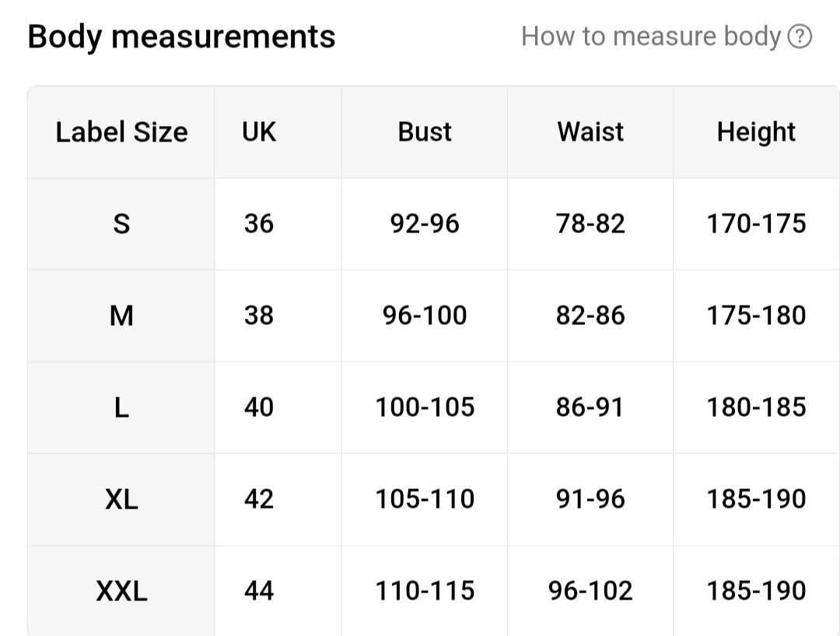Viewport: 840px width, 636px height.
Task: Click the Body measurements heading
Action: pos(181,37)
